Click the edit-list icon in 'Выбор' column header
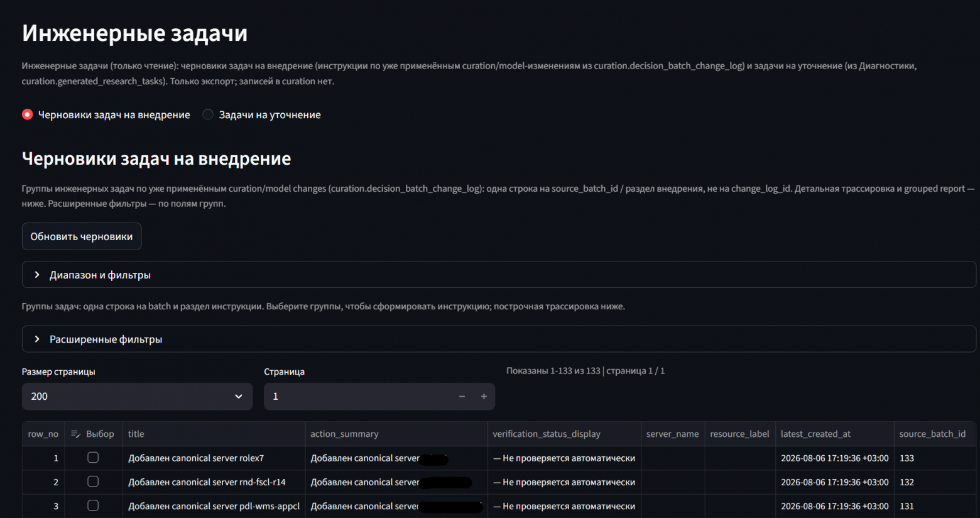 (x=76, y=434)
